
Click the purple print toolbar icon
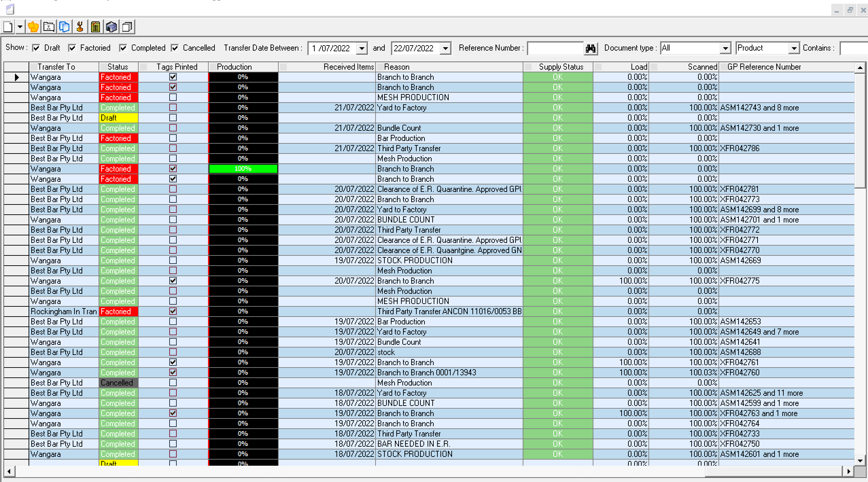click(x=111, y=26)
